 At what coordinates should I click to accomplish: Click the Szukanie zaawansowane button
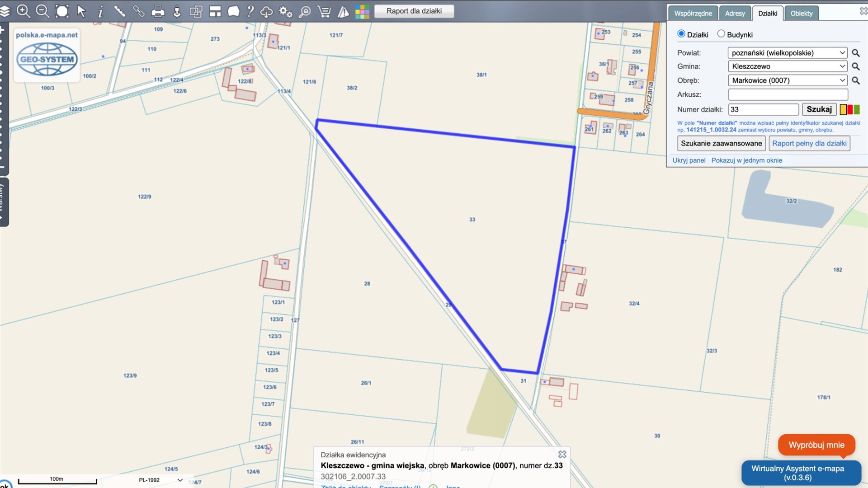pyautogui.click(x=721, y=143)
